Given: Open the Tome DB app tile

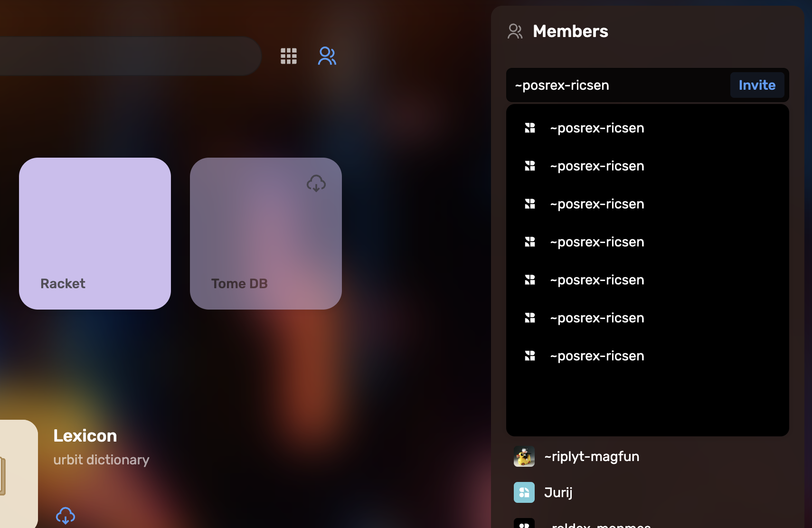Looking at the screenshot, I should (x=265, y=233).
